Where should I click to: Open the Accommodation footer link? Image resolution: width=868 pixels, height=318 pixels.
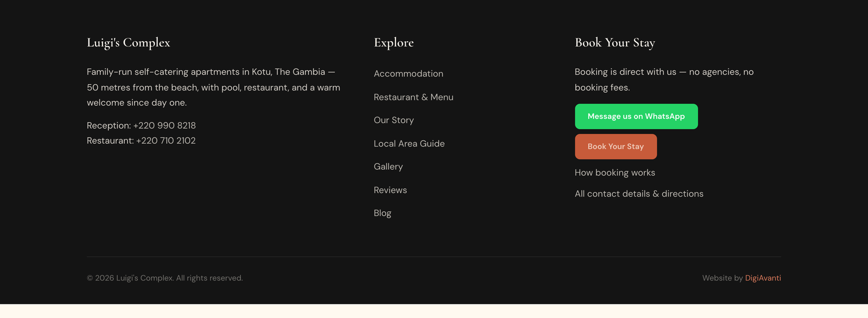click(x=409, y=74)
